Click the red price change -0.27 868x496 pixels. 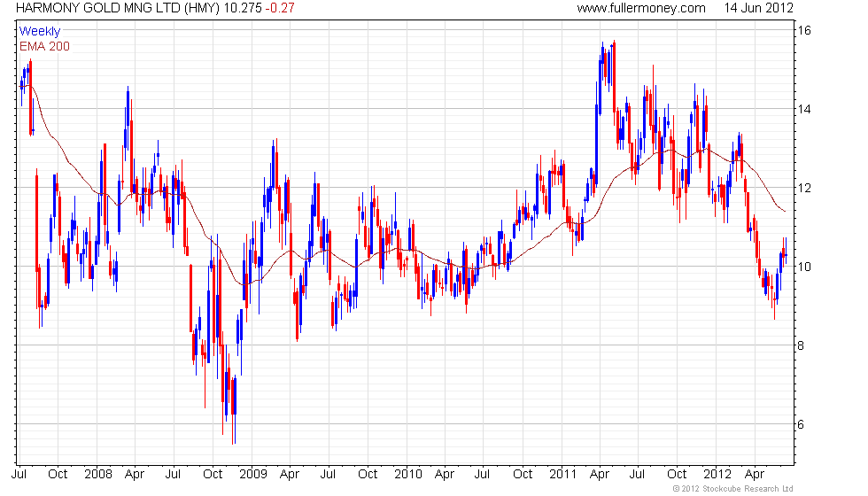point(280,8)
